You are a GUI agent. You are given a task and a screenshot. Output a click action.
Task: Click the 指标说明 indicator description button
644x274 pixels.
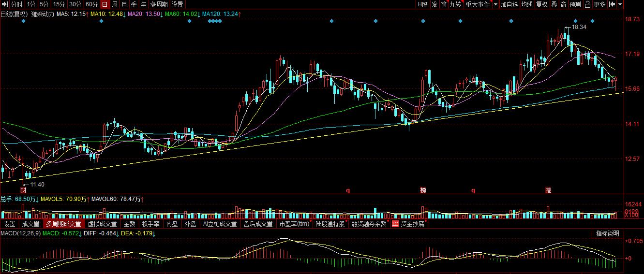click(607, 233)
